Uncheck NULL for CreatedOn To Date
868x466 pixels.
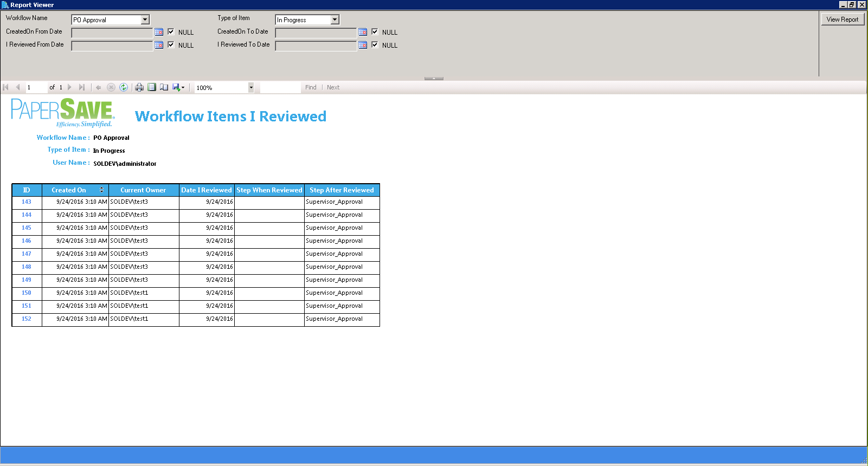click(x=375, y=32)
